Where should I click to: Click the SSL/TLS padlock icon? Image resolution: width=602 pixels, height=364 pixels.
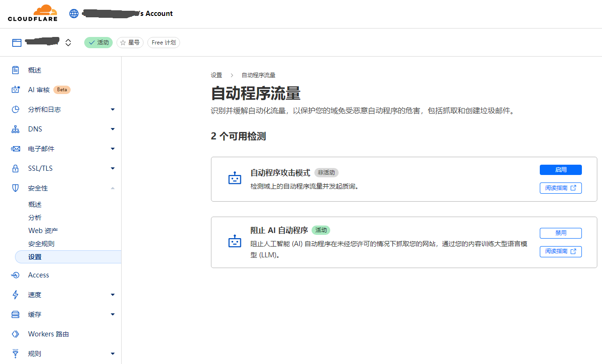pyautogui.click(x=15, y=168)
